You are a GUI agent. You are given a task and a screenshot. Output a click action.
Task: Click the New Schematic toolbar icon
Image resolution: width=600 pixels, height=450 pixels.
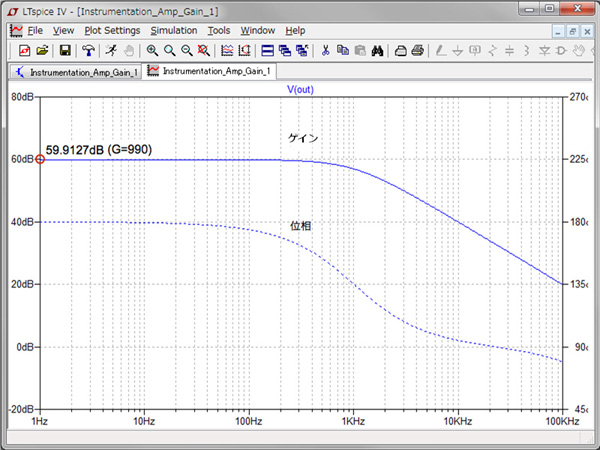[x=24, y=50]
